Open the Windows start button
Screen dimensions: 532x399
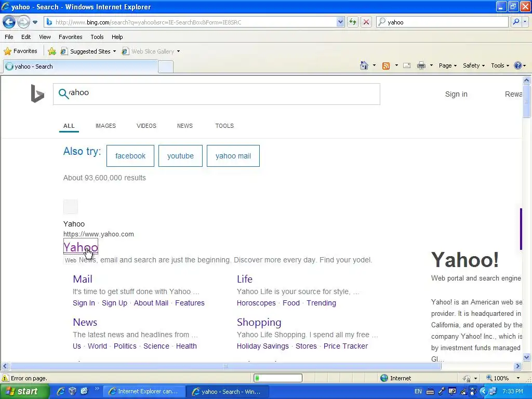click(x=24, y=391)
